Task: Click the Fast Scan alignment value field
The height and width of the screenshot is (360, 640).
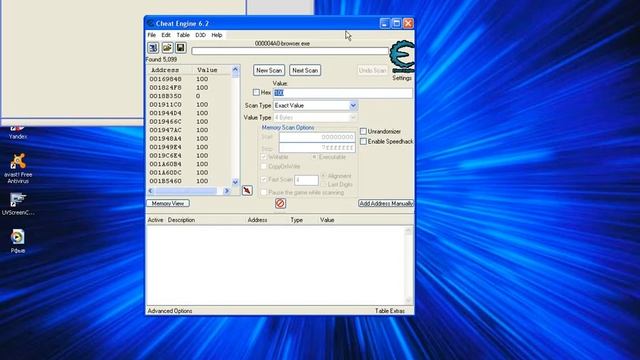Action: 306,180
